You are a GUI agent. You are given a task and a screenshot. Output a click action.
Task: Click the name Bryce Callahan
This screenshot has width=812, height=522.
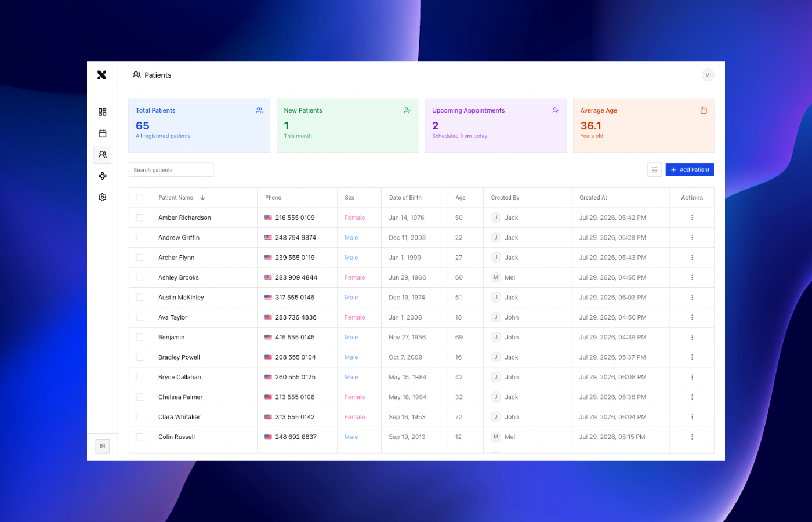[x=180, y=377]
